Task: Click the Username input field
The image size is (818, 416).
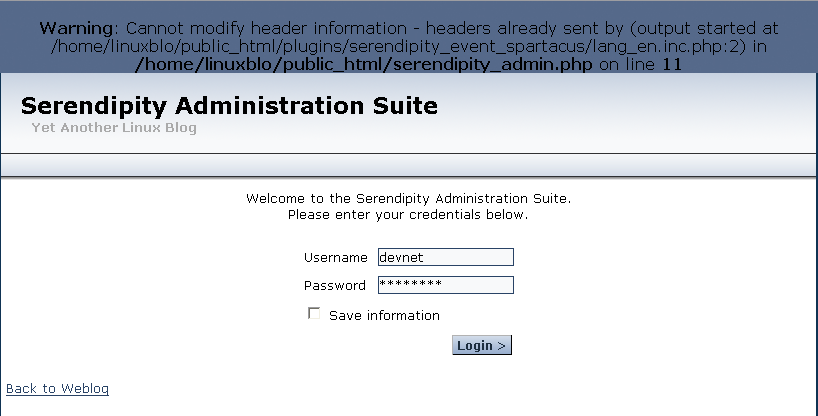Action: pyautogui.click(x=445, y=257)
